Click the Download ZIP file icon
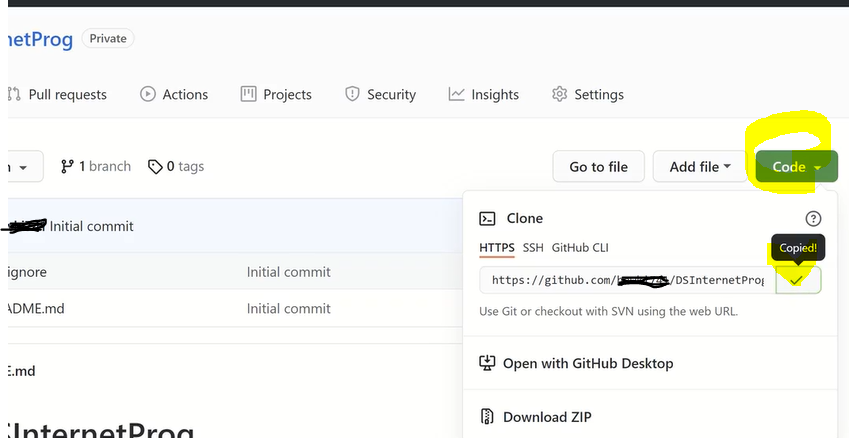Screen dimensions: 849x438 pos(487,417)
